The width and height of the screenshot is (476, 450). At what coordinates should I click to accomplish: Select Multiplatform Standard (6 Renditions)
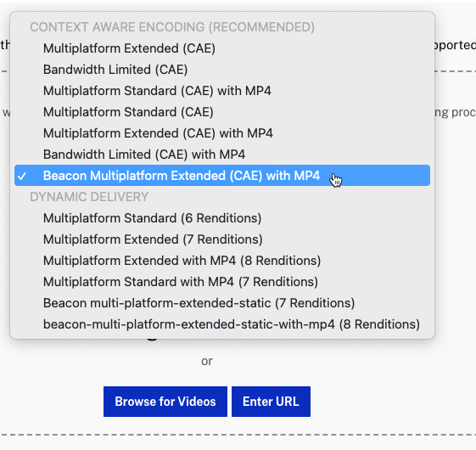click(x=222, y=218)
